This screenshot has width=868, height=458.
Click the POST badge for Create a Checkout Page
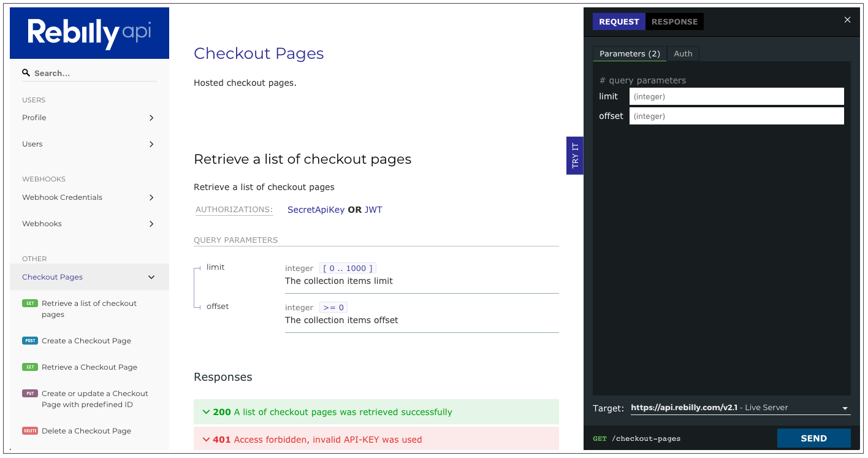coord(29,341)
